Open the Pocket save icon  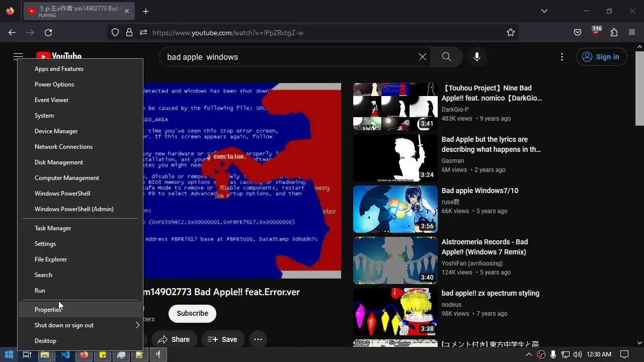[578, 33]
